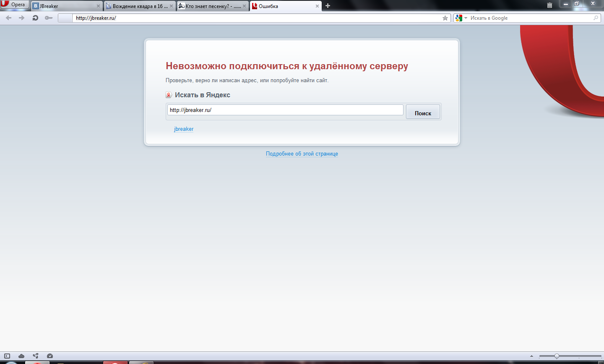The width and height of the screenshot is (604, 364).
Task: Select the 'Ошибка' tab
Action: pyautogui.click(x=286, y=6)
